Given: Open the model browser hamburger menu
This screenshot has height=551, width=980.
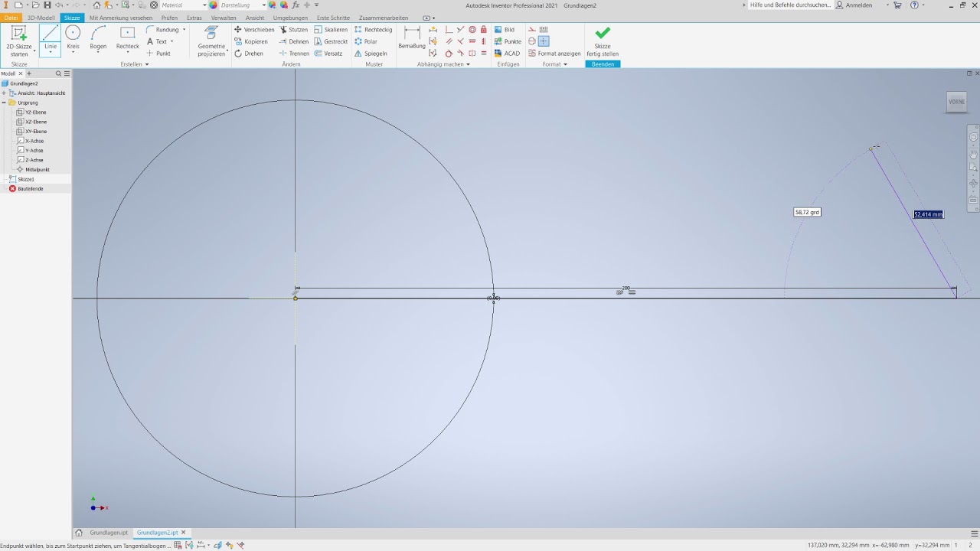Looking at the screenshot, I should [x=67, y=73].
